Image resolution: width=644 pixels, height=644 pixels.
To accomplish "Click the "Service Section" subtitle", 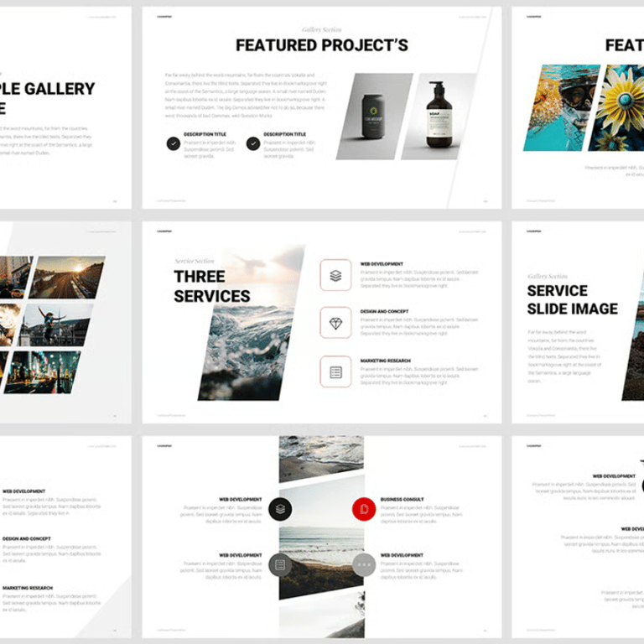I will [195, 262].
